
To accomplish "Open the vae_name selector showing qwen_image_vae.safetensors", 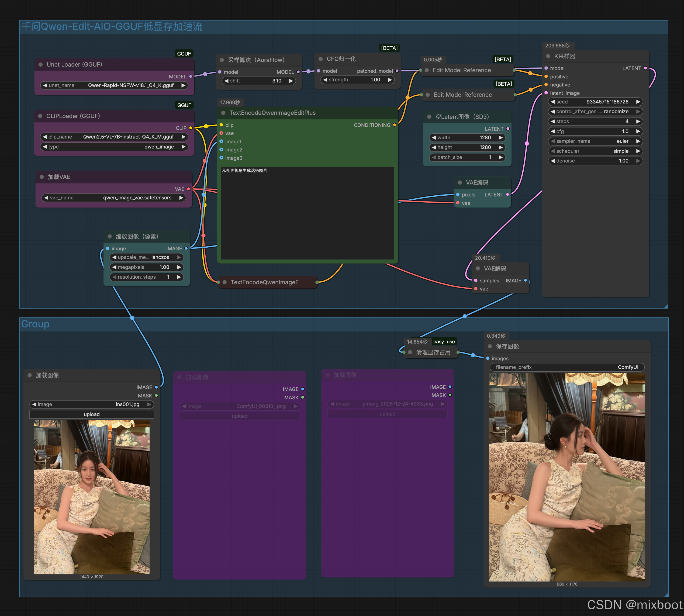I will click(114, 198).
